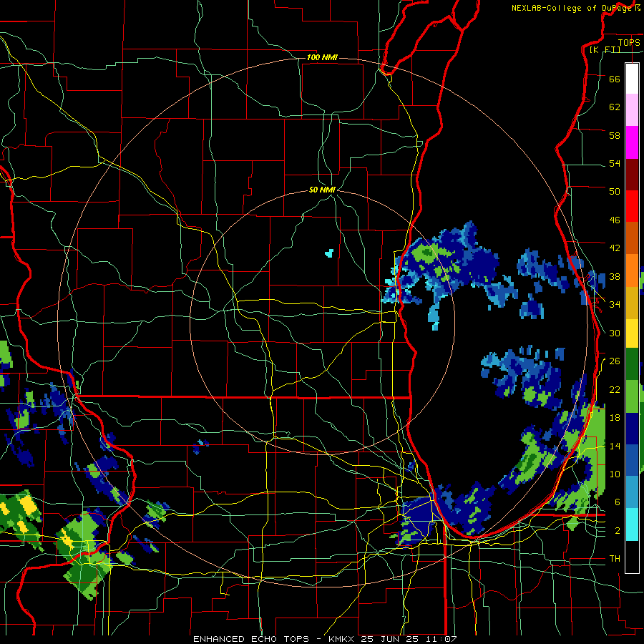Screen dimensions: 644x644
Task: Click the legend value "58"
Action: tap(615, 135)
